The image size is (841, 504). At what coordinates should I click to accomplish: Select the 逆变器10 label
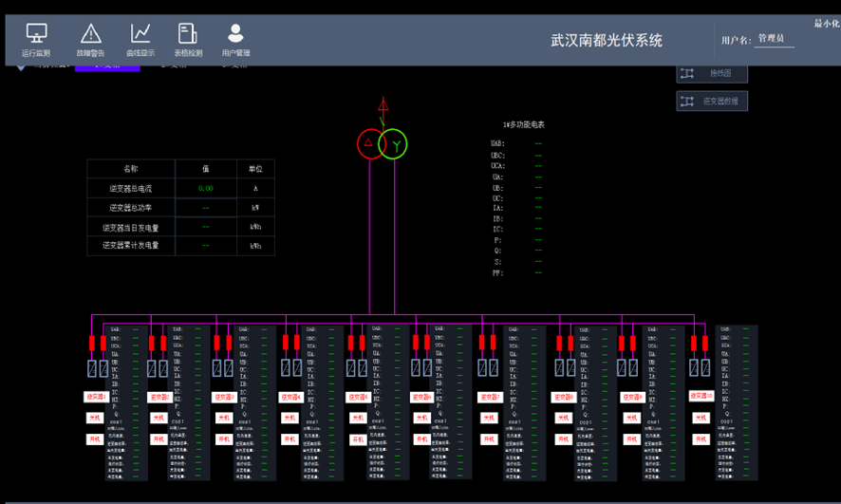701,396
